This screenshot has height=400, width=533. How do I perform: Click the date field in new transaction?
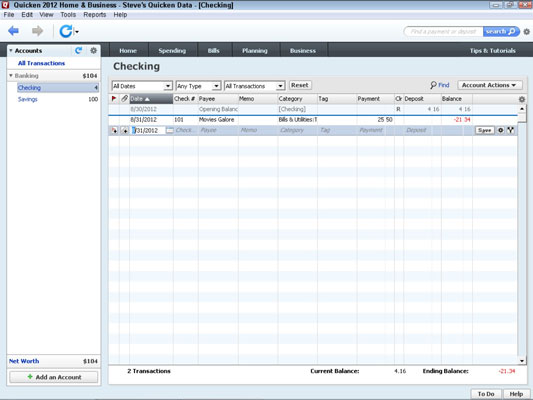click(x=149, y=131)
